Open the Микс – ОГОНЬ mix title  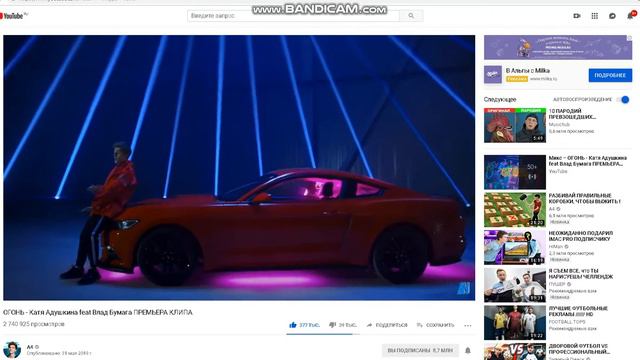[x=588, y=161]
